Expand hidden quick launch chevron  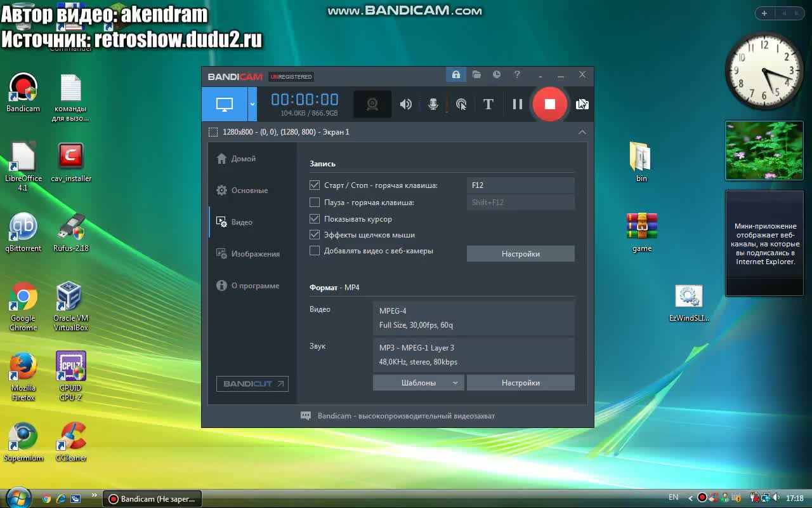click(x=95, y=495)
